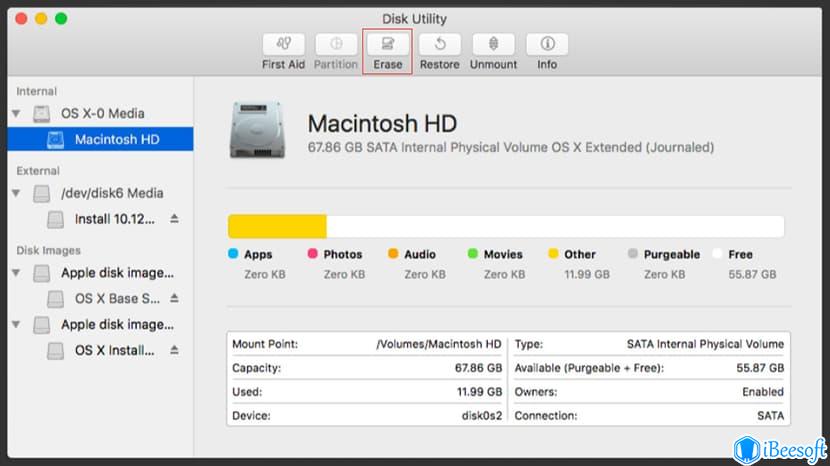
Task: Click the yellow minimize window button
Action: pyautogui.click(x=41, y=19)
